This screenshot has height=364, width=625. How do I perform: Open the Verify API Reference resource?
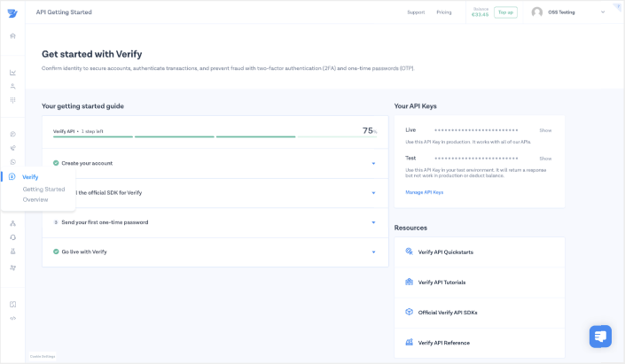click(x=443, y=343)
